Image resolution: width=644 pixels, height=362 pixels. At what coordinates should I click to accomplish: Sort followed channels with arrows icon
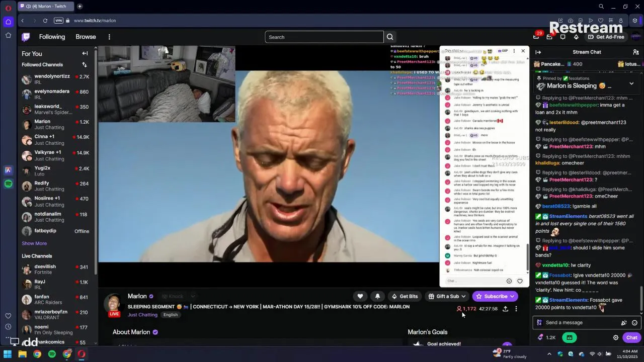[x=85, y=64]
